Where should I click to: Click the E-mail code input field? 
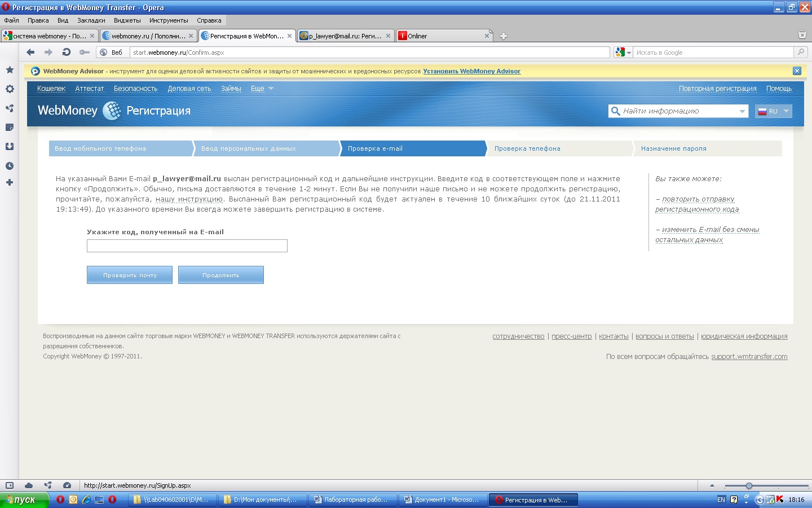[x=187, y=246]
